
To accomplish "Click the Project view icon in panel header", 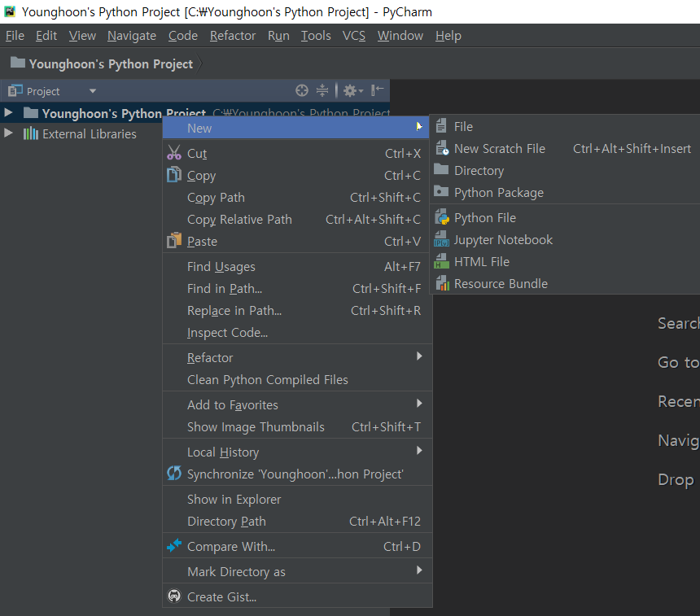I will 15,90.
